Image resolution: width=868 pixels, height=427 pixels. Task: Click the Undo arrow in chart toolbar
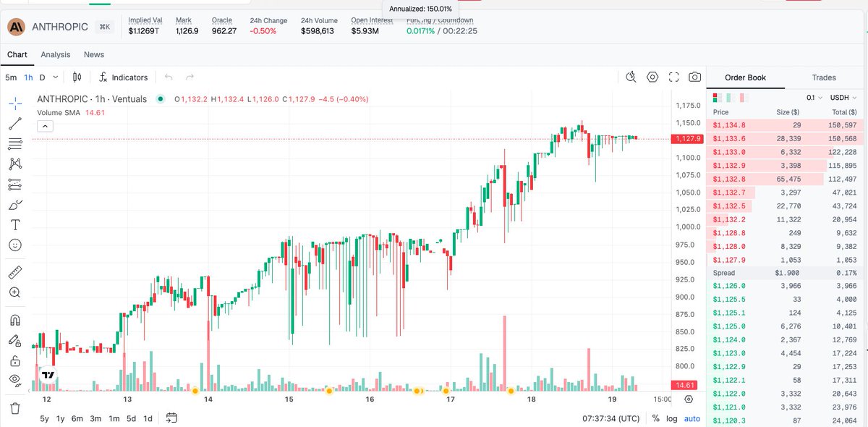coord(169,77)
